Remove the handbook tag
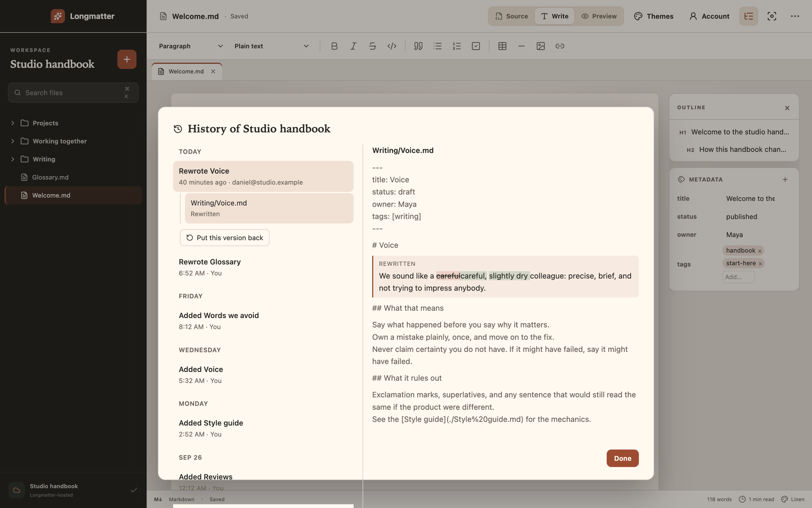812x508 pixels. point(760,251)
